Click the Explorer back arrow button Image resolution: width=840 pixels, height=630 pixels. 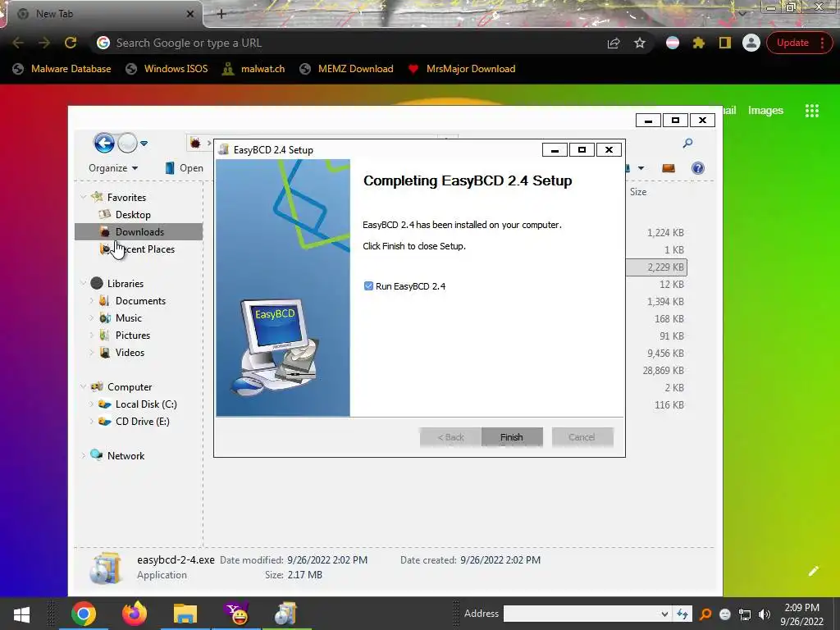click(104, 143)
